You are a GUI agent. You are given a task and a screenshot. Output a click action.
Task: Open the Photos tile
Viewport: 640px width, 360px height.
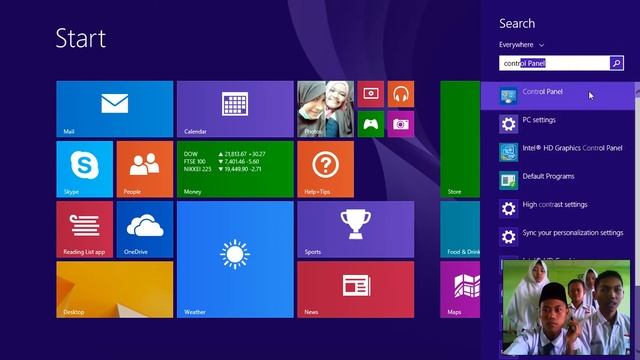click(326, 109)
